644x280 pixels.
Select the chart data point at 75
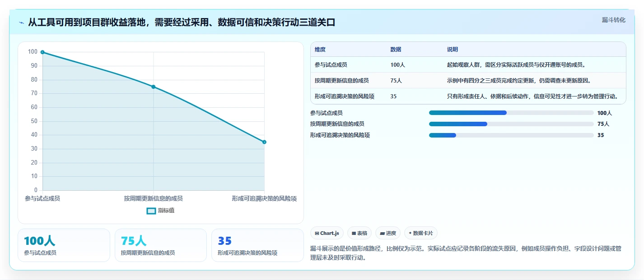154,87
